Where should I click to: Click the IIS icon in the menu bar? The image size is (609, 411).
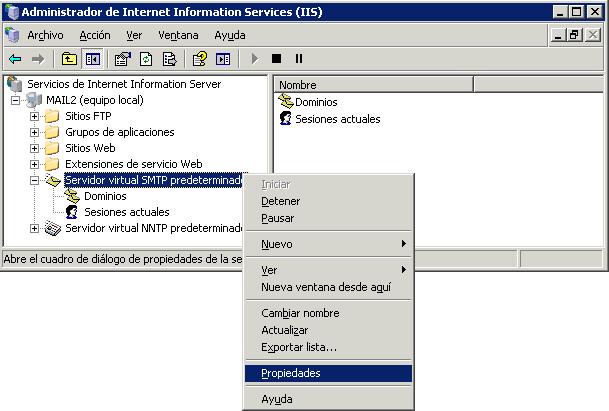pos(12,35)
